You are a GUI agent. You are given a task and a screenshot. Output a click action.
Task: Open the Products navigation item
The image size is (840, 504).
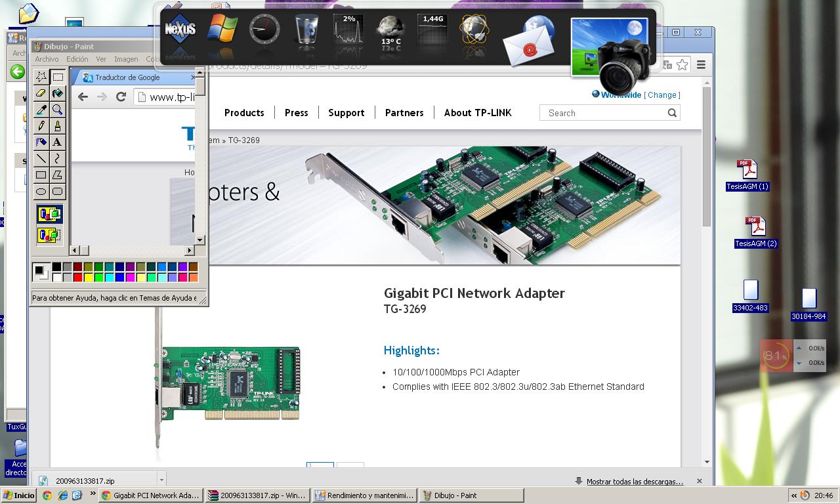point(244,113)
